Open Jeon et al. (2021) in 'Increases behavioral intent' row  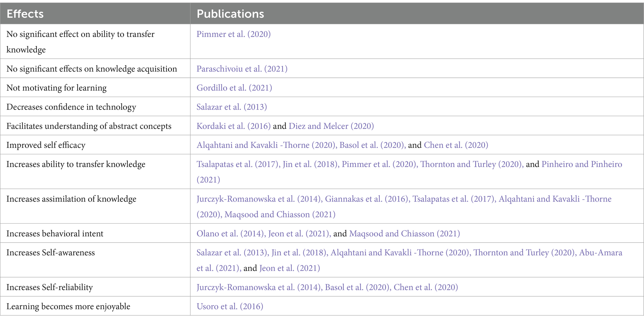(x=300, y=234)
